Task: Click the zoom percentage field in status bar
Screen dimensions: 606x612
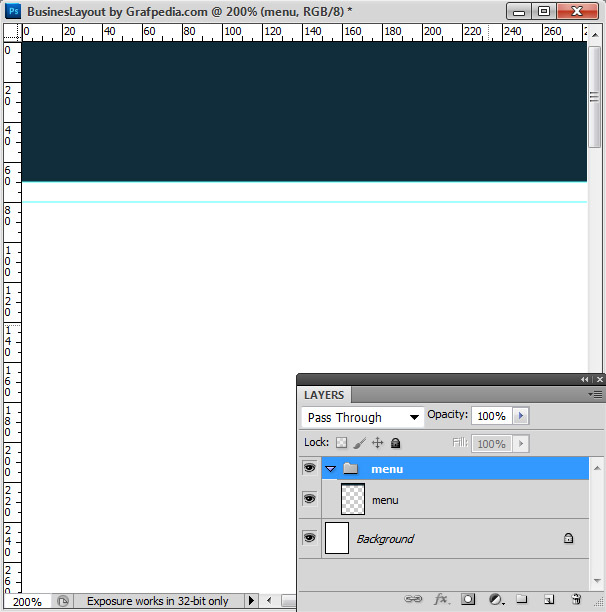Action: pos(27,601)
